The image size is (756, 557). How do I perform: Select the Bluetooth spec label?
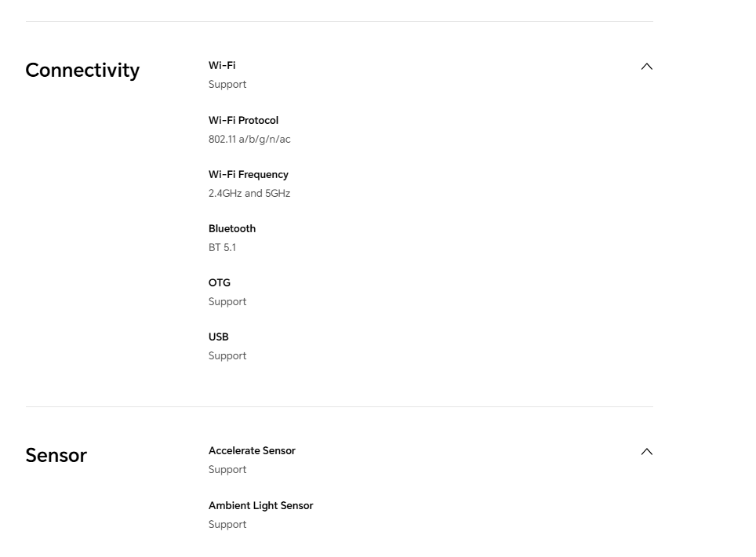click(232, 228)
